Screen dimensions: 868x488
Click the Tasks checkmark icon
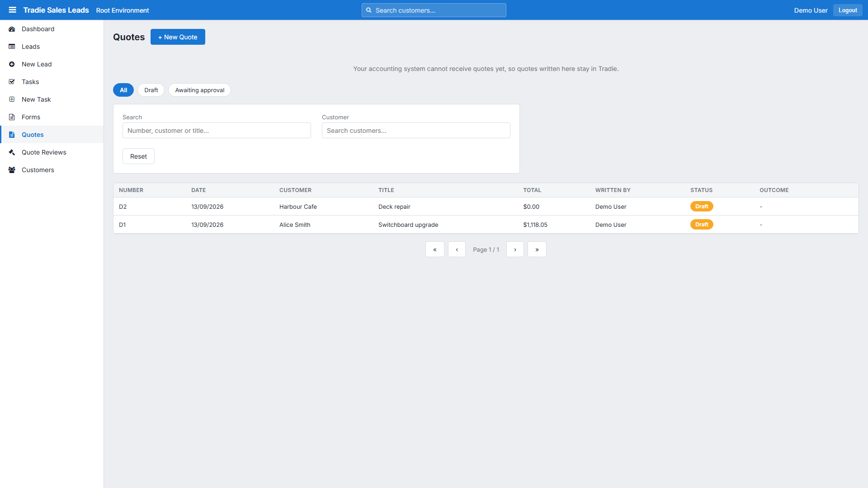tap(12, 82)
